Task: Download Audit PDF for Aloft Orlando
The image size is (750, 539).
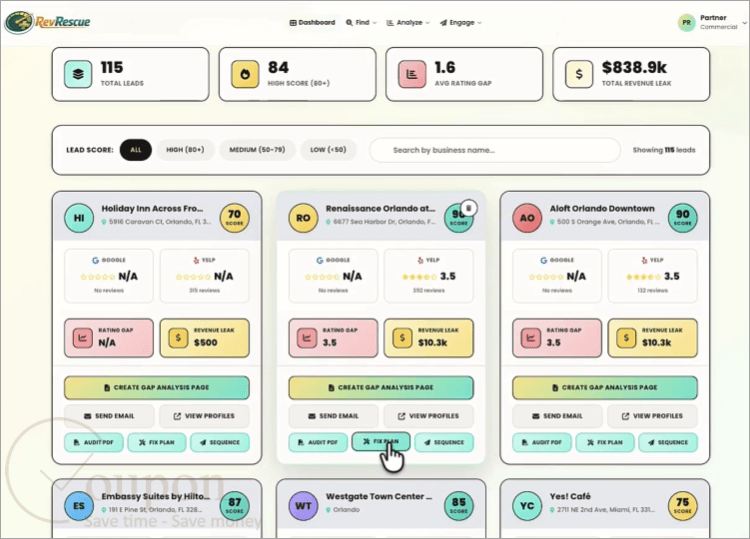Action: point(542,442)
